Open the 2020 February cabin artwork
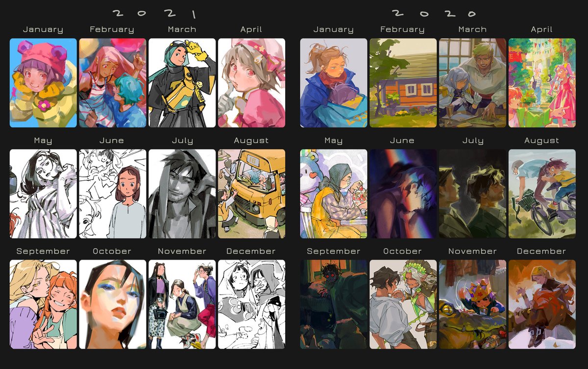The height and width of the screenshot is (369, 588). point(403,83)
